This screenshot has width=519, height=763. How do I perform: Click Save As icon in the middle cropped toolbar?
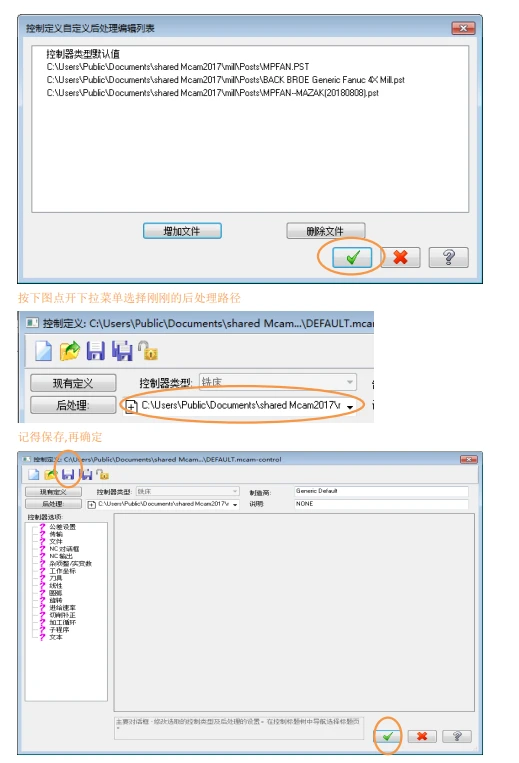point(122,351)
